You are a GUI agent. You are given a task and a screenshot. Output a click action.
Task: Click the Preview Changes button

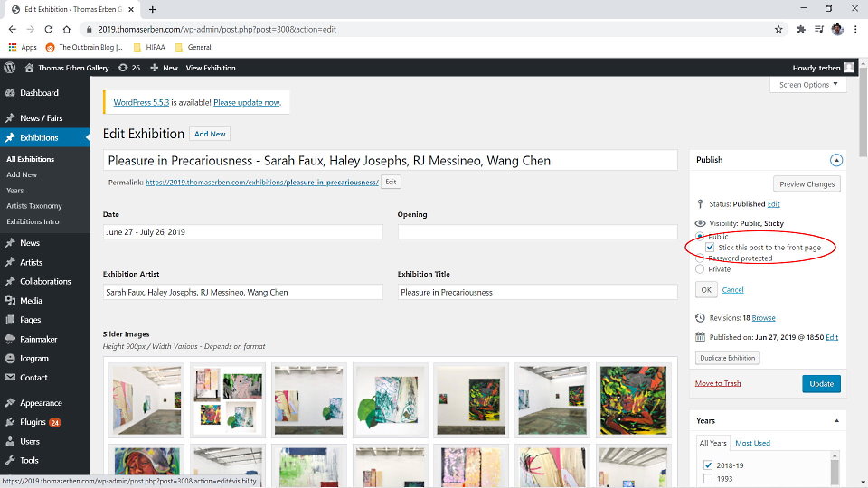coord(807,183)
